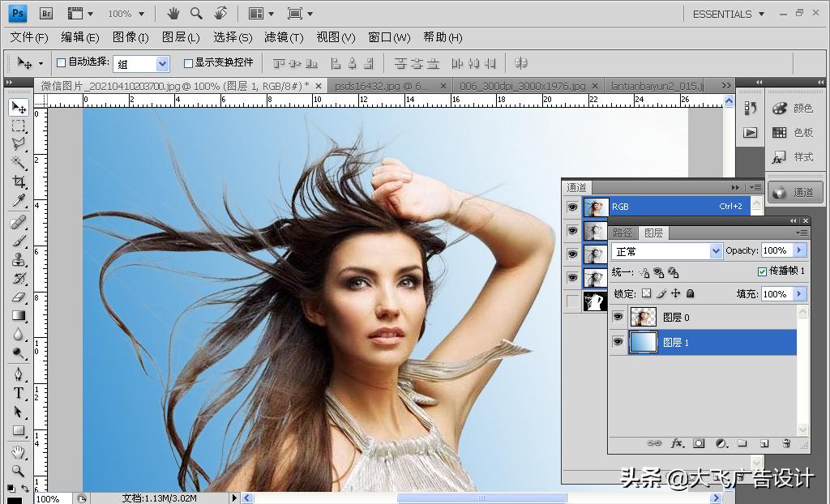Enable the 自动选择 checkbox
Screen dimensions: 830x504
point(61,62)
